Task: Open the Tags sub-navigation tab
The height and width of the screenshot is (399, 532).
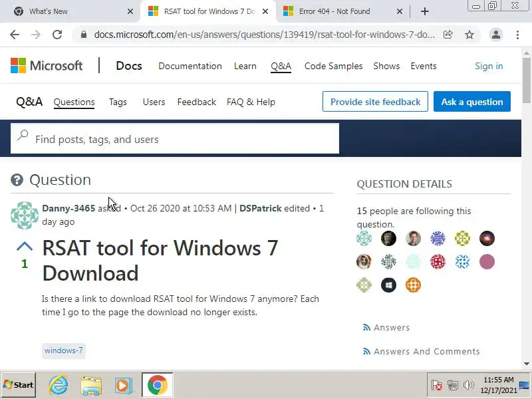Action: pyautogui.click(x=118, y=102)
